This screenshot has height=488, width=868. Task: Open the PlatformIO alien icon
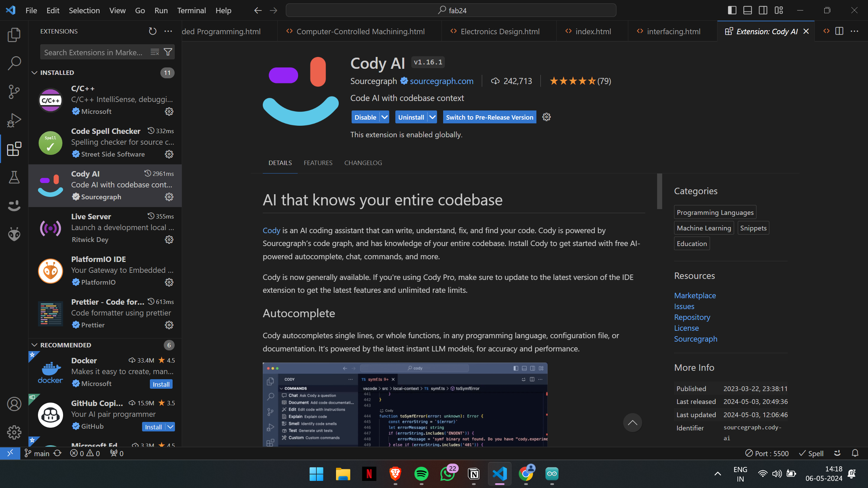click(x=14, y=234)
